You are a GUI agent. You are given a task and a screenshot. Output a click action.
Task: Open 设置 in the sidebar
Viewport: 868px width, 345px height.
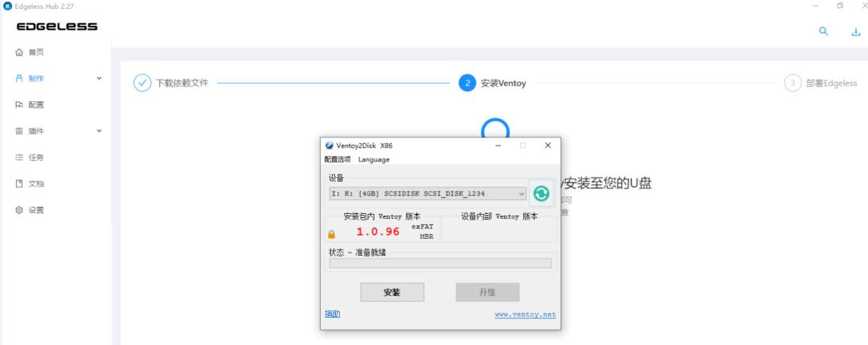click(36, 210)
